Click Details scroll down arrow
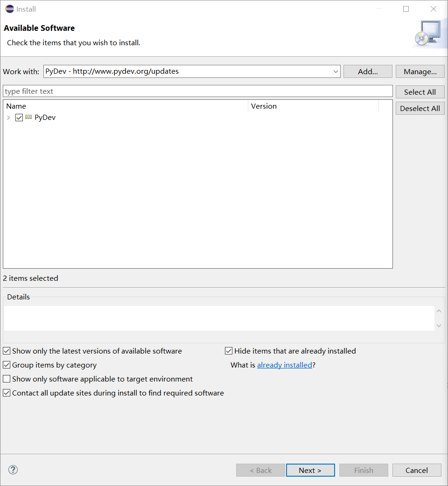This screenshot has width=448, height=486. 439,326
